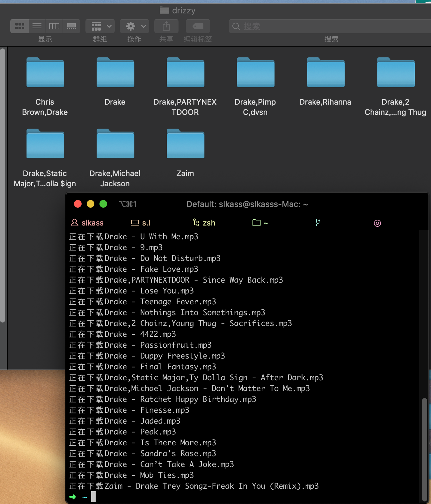Screen dimensions: 431x504
Task: Click the line 'Don't Matter To Me.mp3'
Action: pyautogui.click(x=189, y=389)
